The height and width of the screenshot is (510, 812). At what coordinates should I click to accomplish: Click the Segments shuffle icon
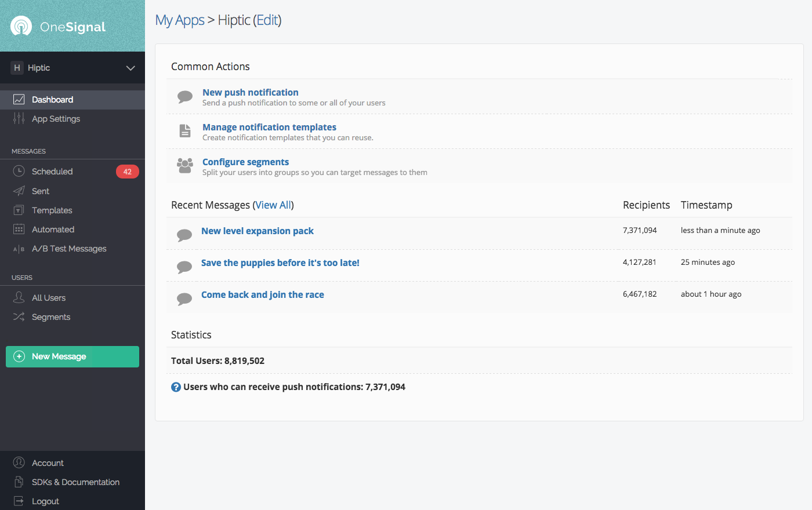click(19, 317)
